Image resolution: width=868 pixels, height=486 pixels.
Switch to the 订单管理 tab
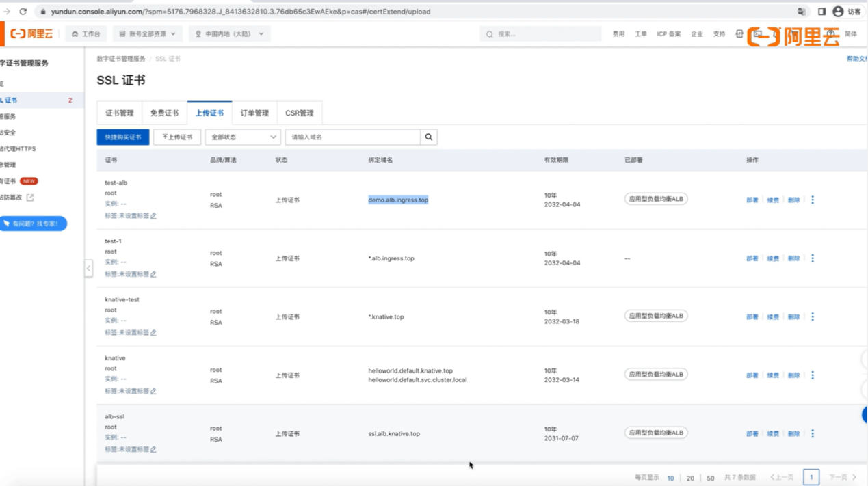[254, 112]
